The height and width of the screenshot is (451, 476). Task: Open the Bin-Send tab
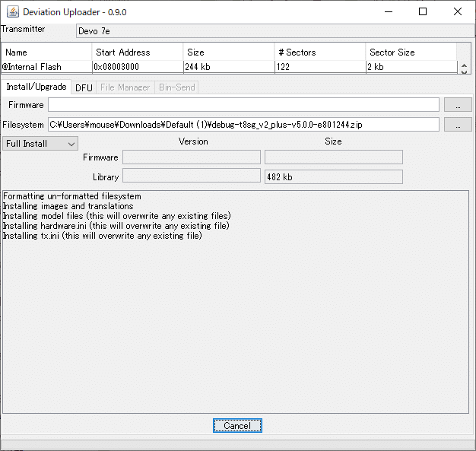point(176,87)
